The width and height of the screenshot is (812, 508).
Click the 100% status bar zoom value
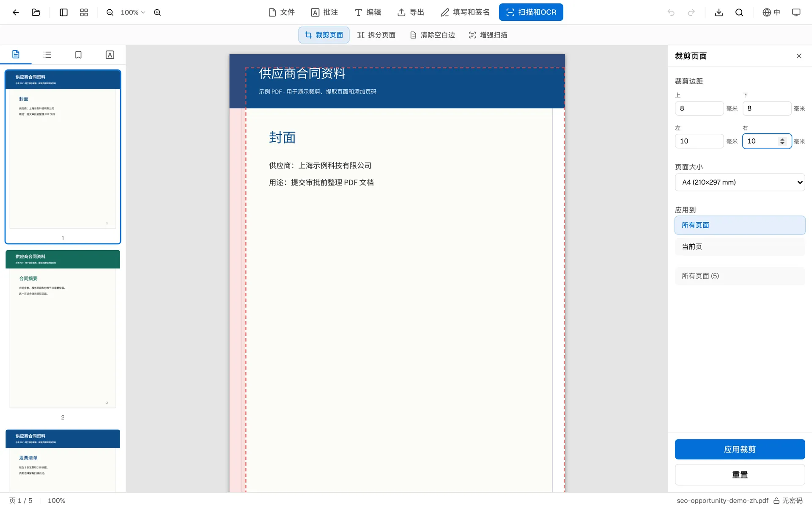click(56, 500)
